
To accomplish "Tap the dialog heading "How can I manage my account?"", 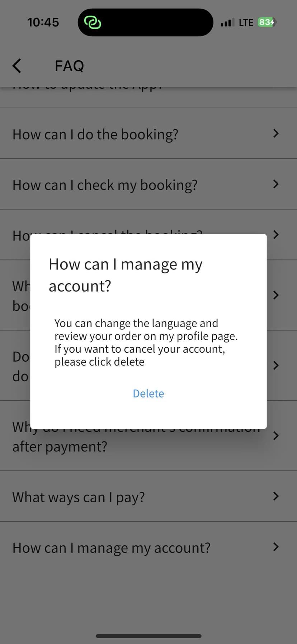I will [126, 275].
